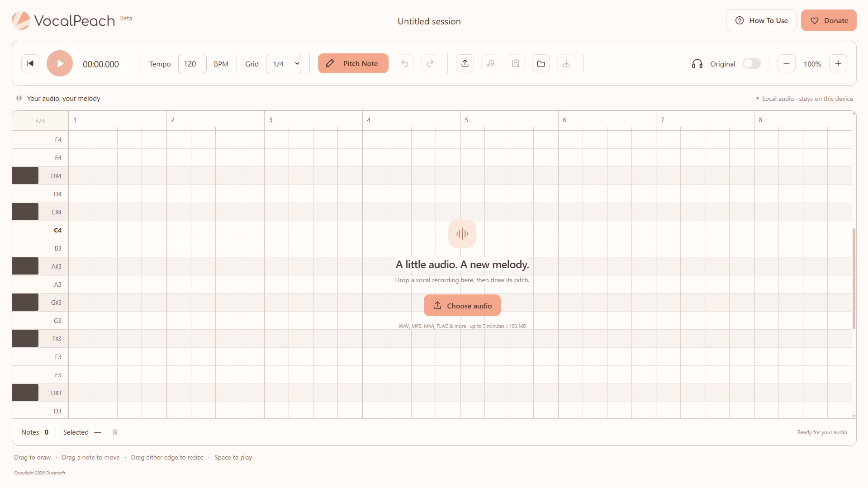Click the 'Ready for your audio' status text
This screenshot has width=868, height=488.
click(x=822, y=432)
